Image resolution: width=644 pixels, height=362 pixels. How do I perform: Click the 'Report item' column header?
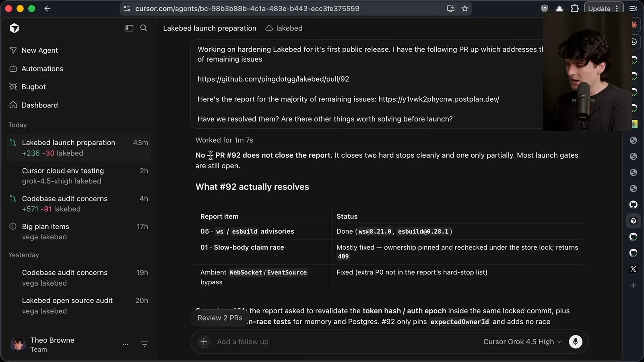(219, 216)
